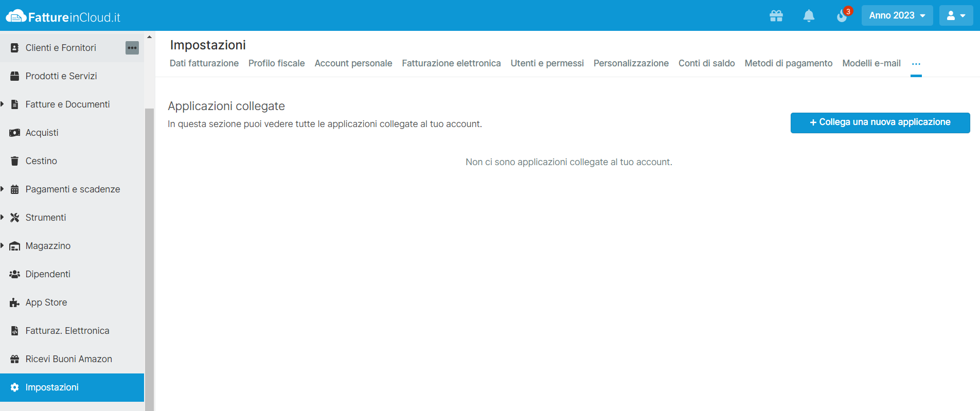Click the three-dots icon beside Clienti e Fornitori
This screenshot has width=980, height=411.
pos(132,48)
